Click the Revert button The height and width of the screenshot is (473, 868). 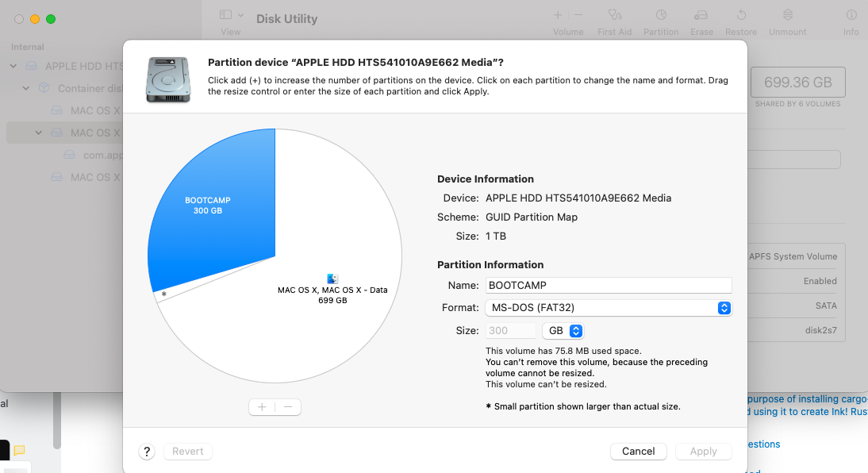[x=188, y=452]
